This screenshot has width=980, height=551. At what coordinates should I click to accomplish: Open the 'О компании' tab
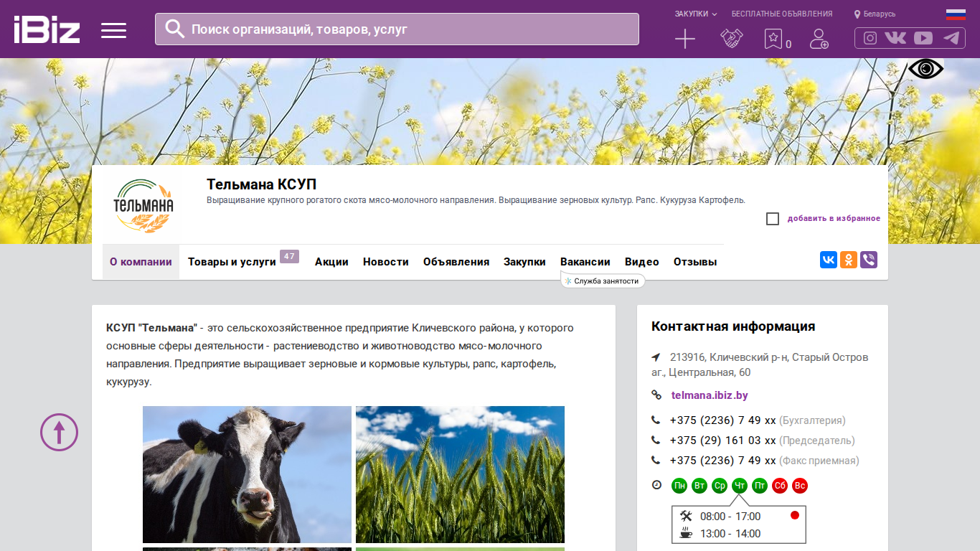tap(141, 262)
